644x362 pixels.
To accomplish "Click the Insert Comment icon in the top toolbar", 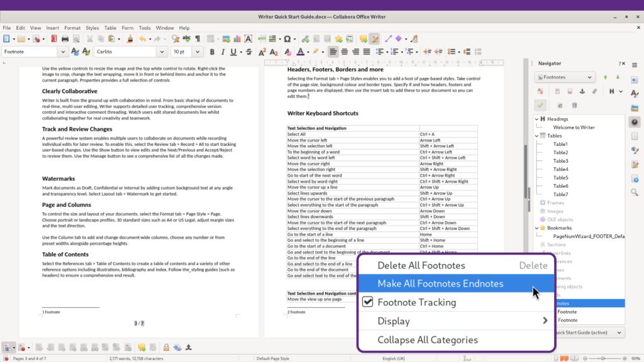I will [363, 39].
